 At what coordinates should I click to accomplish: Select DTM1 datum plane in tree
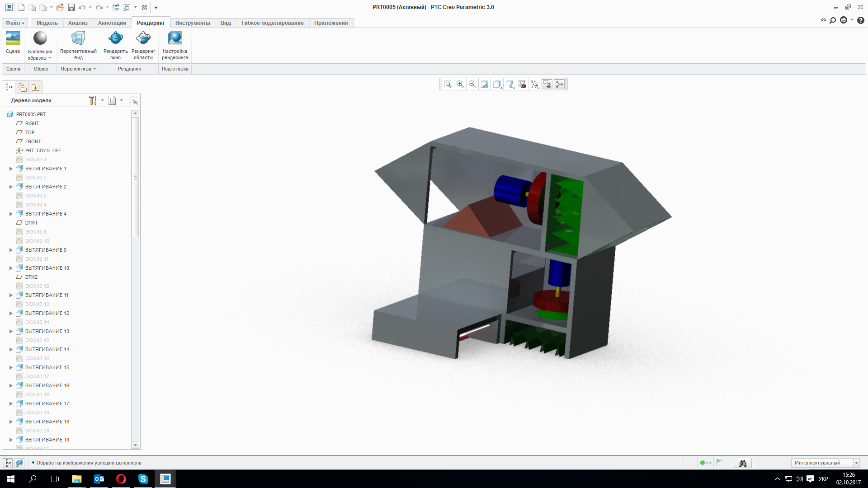(31, 223)
